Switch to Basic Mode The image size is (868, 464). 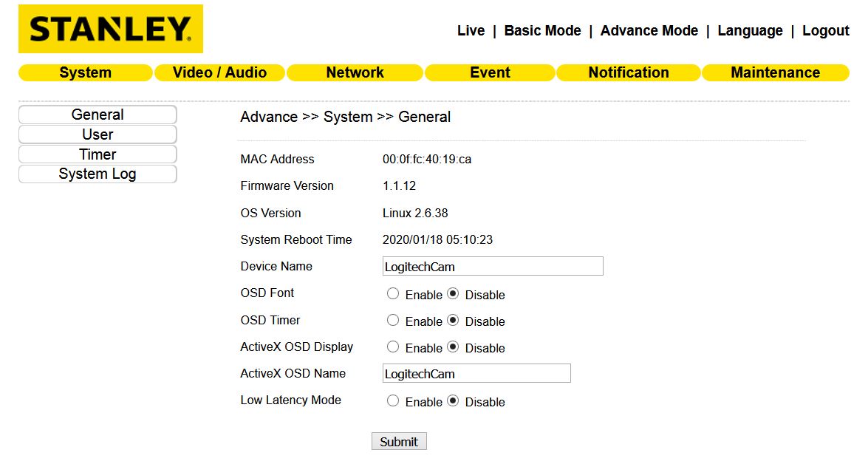point(542,30)
